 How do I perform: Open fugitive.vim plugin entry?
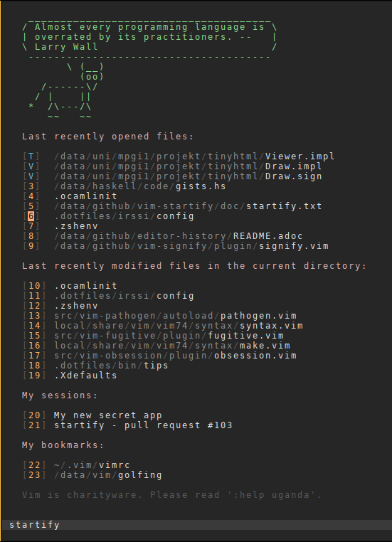(153, 336)
